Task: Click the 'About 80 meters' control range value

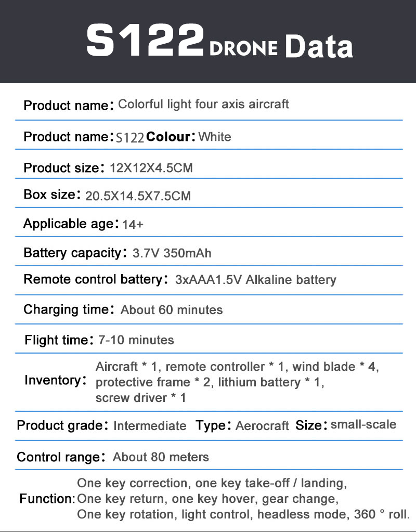Action: (161, 457)
